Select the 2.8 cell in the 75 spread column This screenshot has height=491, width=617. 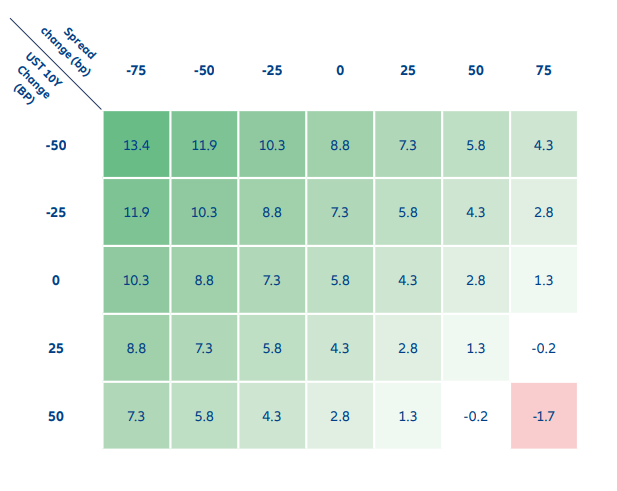click(543, 212)
